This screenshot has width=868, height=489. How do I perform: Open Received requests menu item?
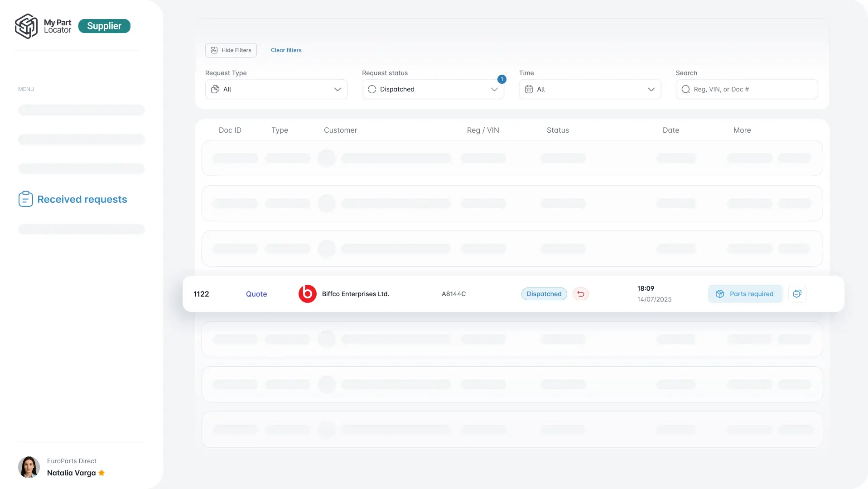[82, 199]
